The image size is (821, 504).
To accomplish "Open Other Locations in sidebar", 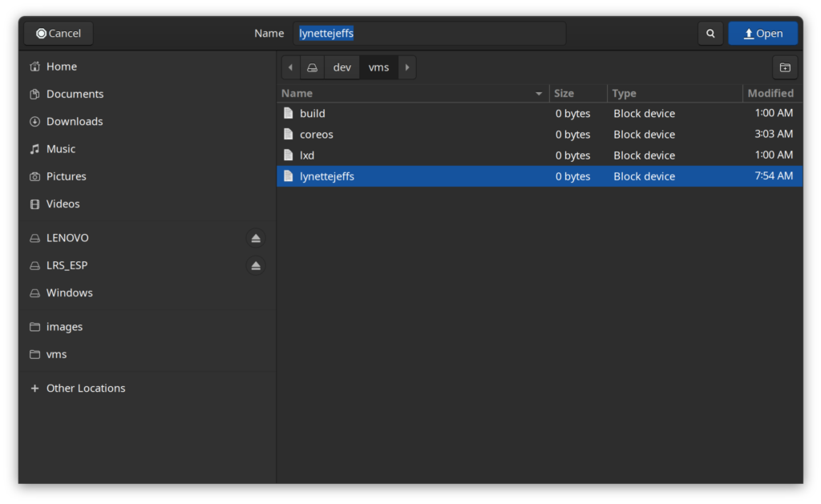I will (x=85, y=389).
